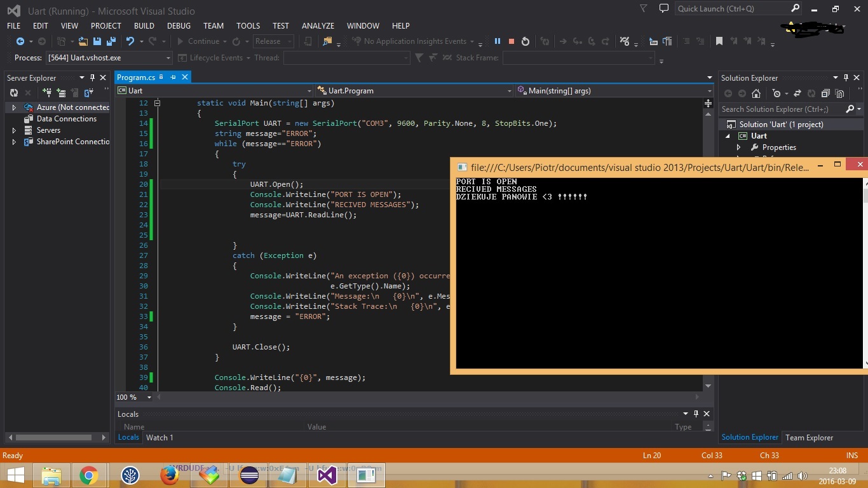
Task: Click the Undo arrow in toolbar
Action: (130, 41)
